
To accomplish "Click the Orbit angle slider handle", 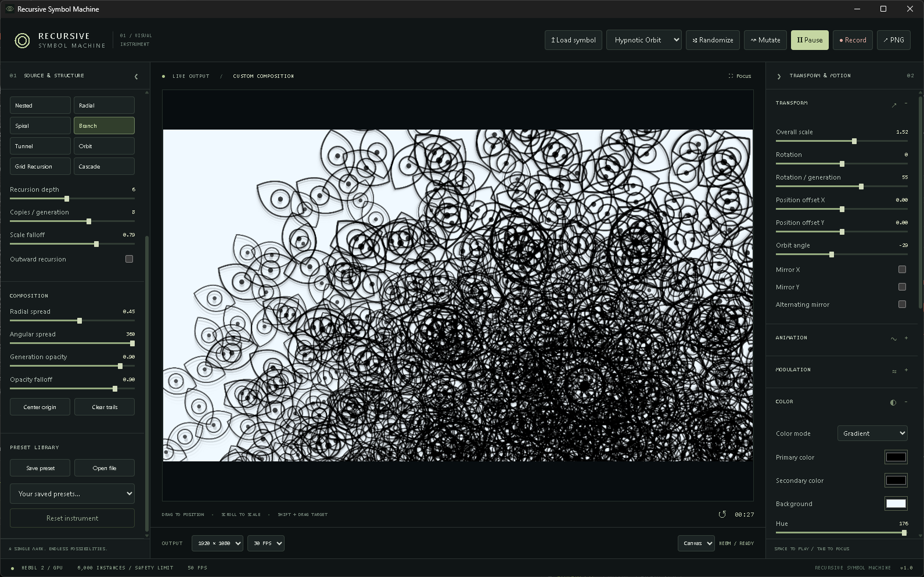I will coord(832,255).
